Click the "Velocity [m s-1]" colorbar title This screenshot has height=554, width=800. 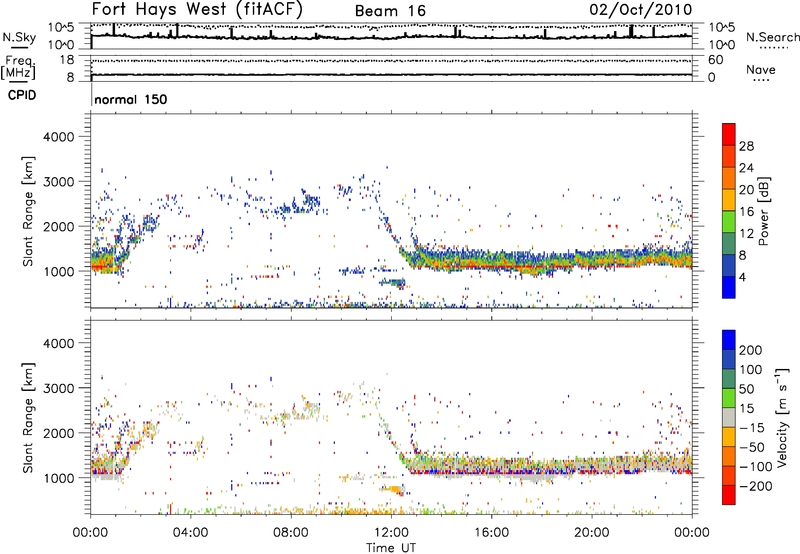pyautogui.click(x=782, y=417)
